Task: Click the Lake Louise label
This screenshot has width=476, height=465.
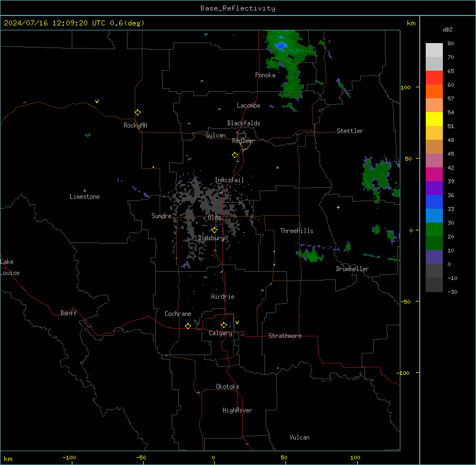Action: coord(10,267)
